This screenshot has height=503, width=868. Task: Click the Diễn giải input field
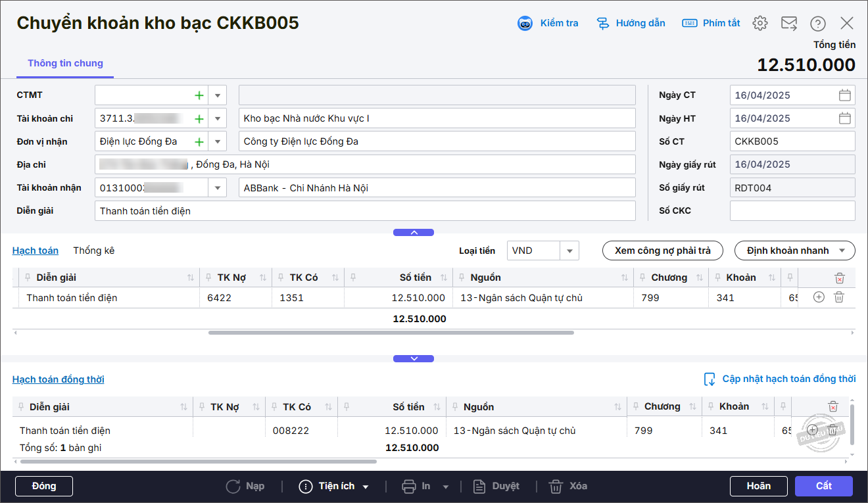[x=365, y=211]
